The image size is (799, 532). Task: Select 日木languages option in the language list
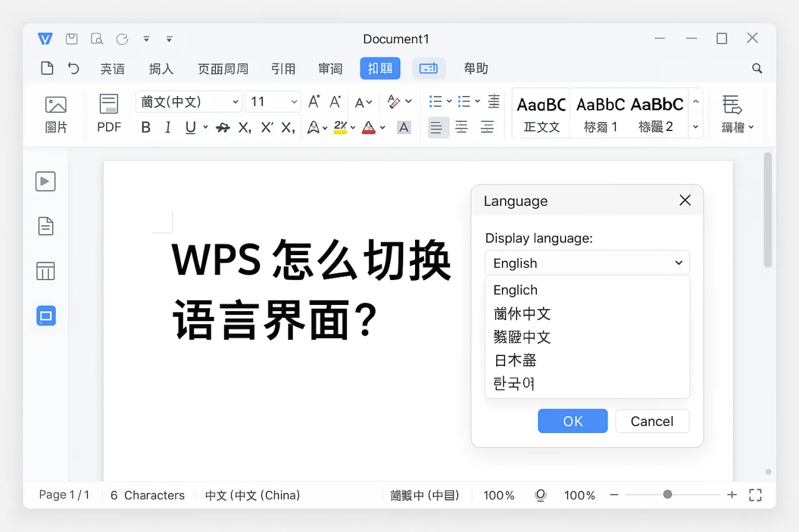[514, 360]
